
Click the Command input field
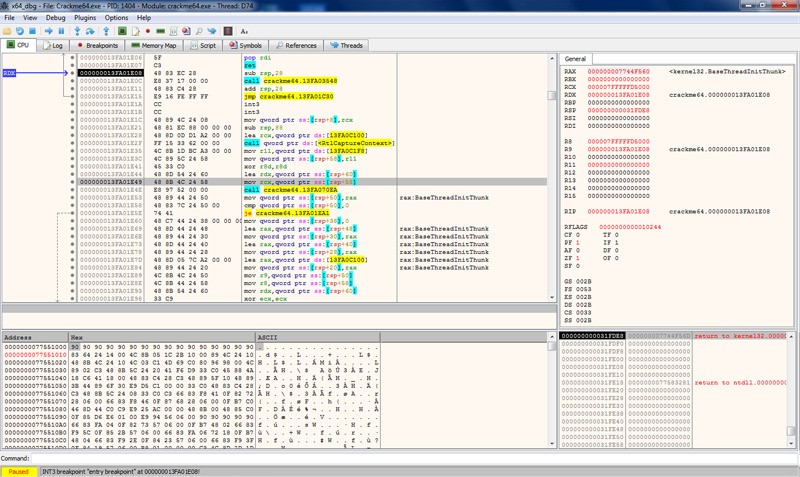coord(414,458)
